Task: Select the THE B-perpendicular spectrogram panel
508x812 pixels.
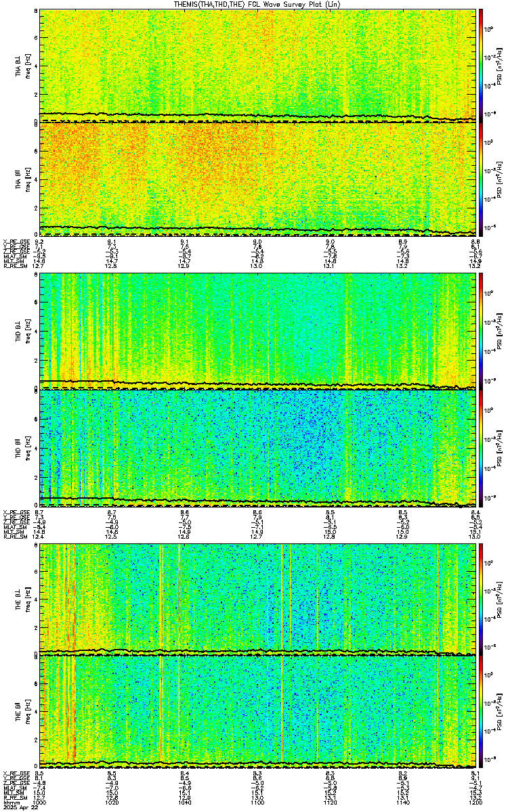Action: [x=256, y=599]
